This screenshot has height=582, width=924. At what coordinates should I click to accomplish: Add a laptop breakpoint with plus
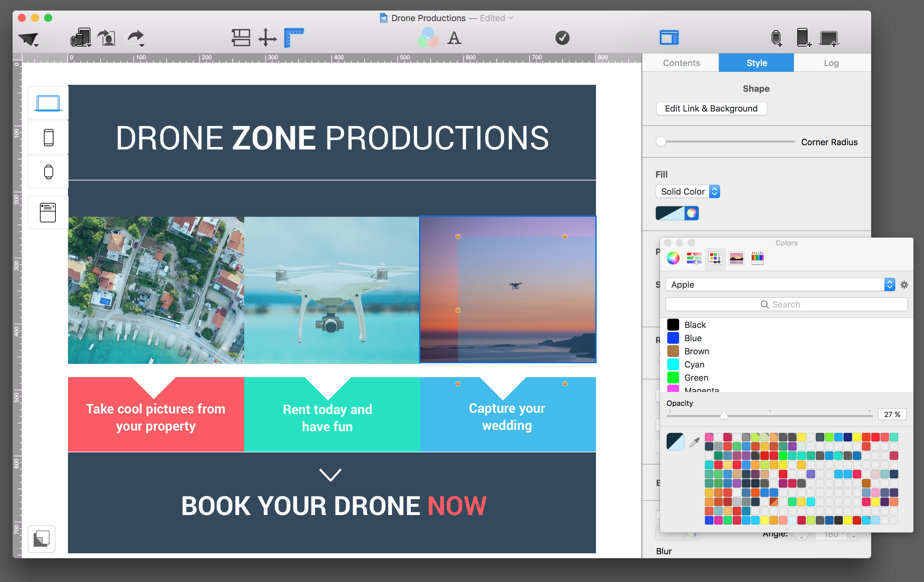(829, 38)
